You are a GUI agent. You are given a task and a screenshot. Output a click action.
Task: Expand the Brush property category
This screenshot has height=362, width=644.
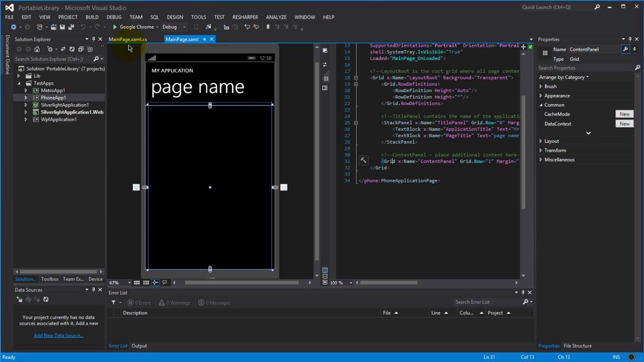(541, 86)
